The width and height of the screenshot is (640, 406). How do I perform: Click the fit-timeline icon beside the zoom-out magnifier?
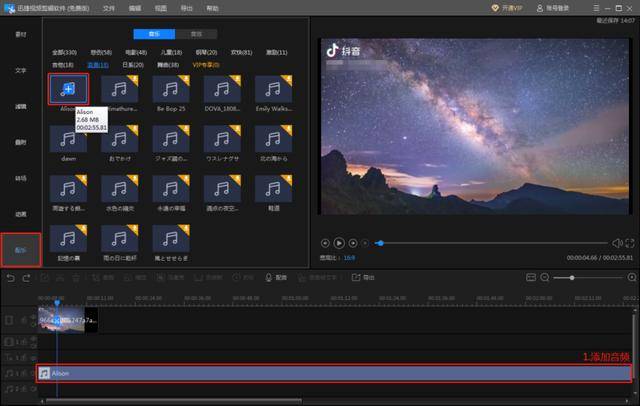coord(531,277)
